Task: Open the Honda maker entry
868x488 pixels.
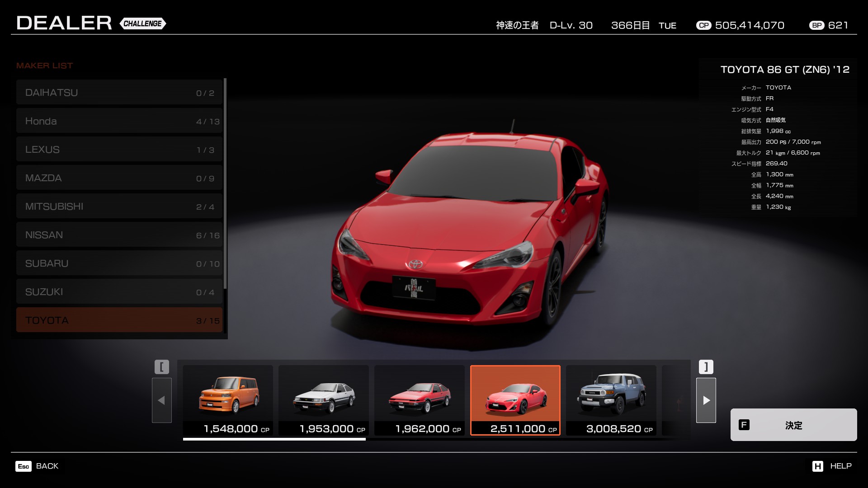Action: click(119, 121)
